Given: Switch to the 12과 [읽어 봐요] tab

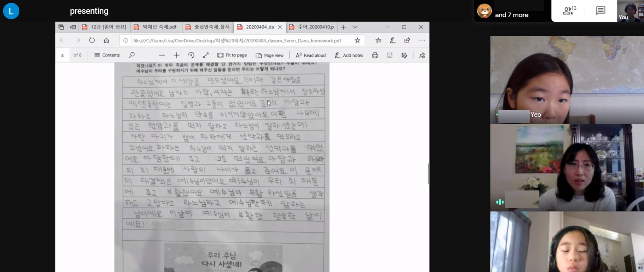Looking at the screenshot, I should coord(104,27).
